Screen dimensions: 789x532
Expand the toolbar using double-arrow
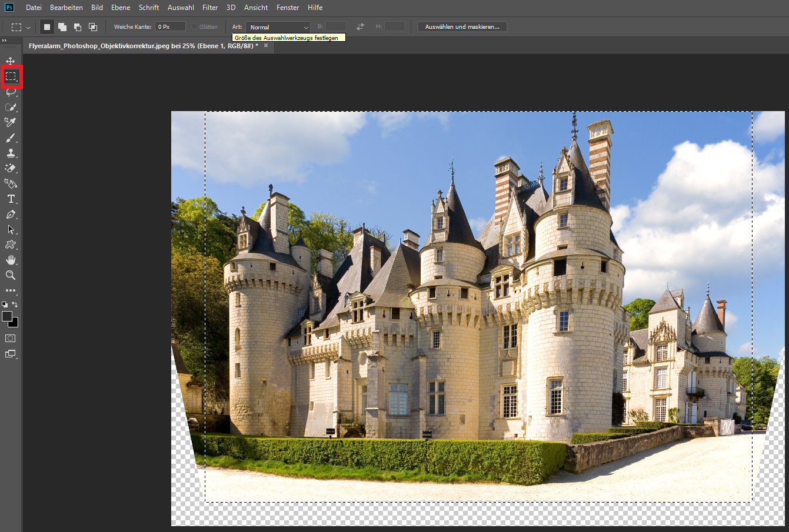(x=5, y=41)
